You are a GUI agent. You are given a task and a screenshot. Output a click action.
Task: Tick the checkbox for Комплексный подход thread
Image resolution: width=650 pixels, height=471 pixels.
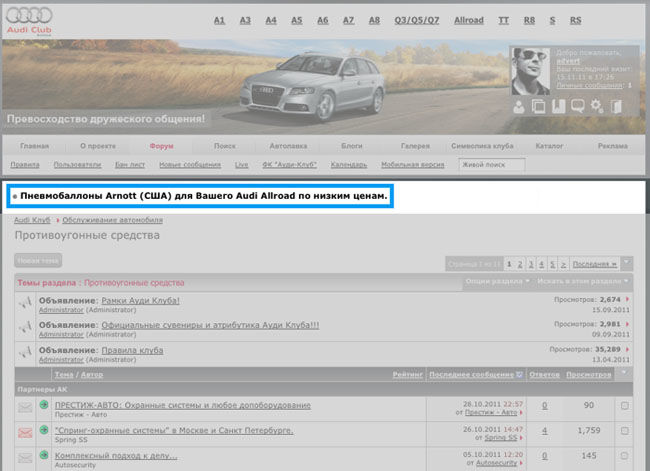point(625,458)
